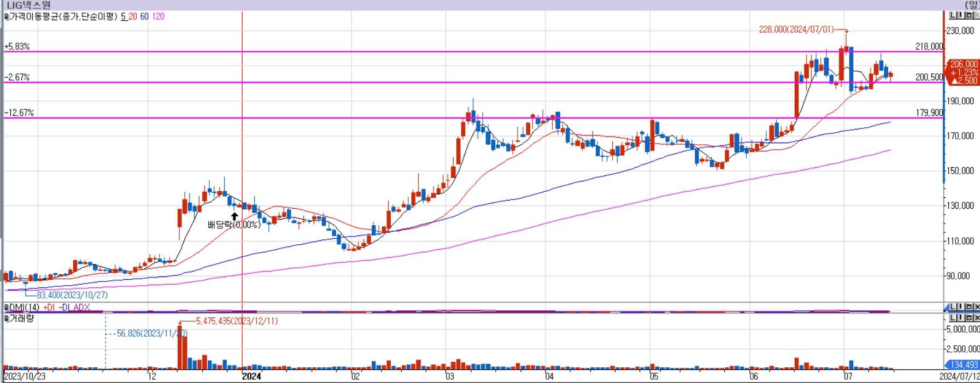Click the -12.67% level label
The height and width of the screenshot is (383, 980).
tap(19, 113)
